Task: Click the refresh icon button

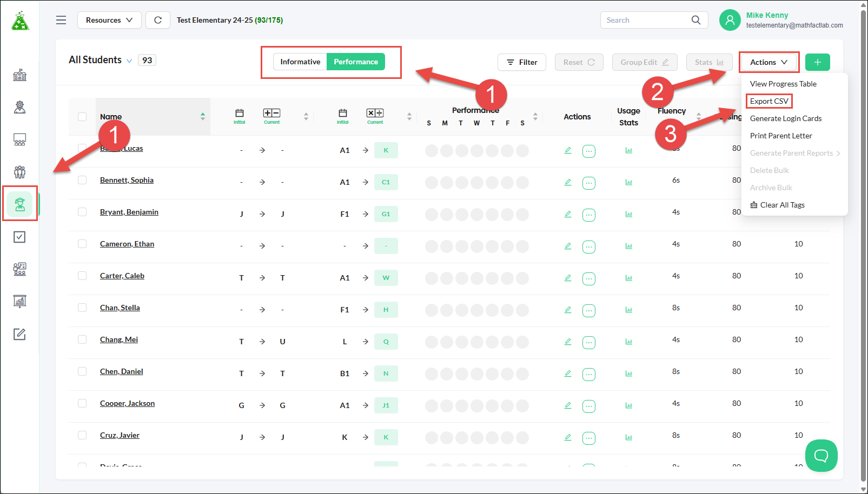Action: coord(158,20)
